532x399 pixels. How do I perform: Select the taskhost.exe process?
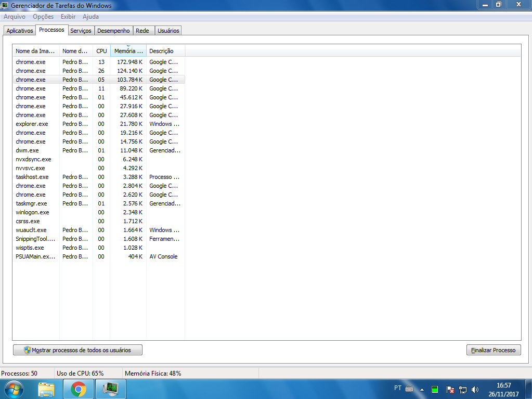tap(99, 177)
